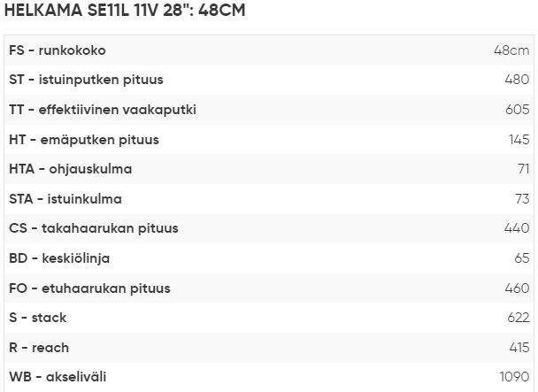This screenshot has height=392, width=538.
Task: Click the 48cm frame size value
Action: 511,50
